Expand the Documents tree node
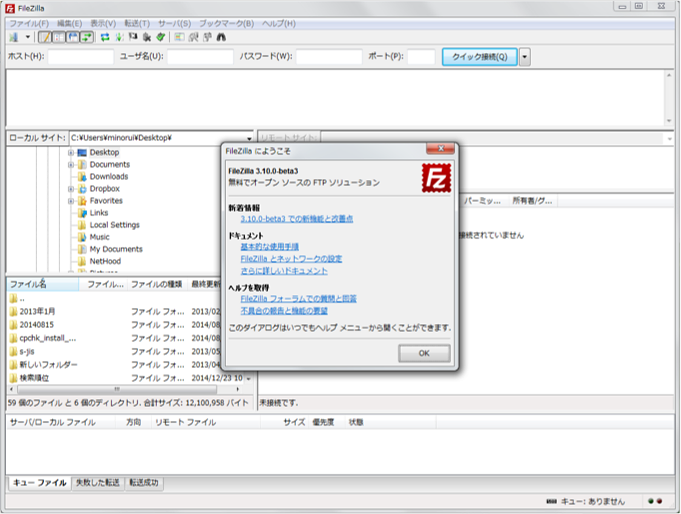Screen dimensions: 681x514 (71, 165)
